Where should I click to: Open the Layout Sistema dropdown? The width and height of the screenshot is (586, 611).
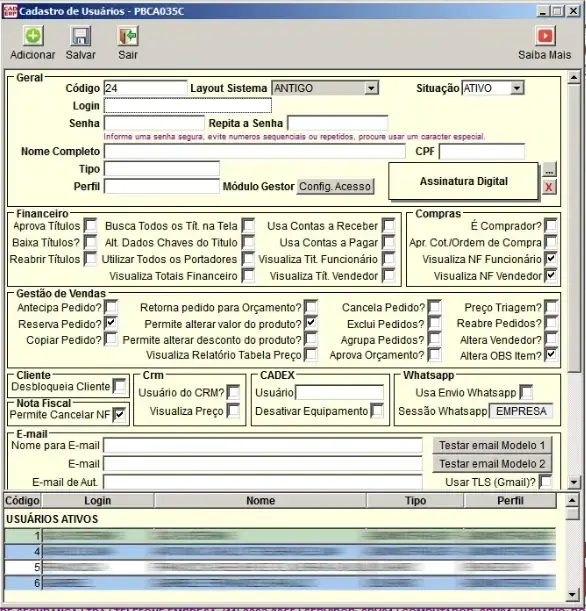[x=372, y=88]
